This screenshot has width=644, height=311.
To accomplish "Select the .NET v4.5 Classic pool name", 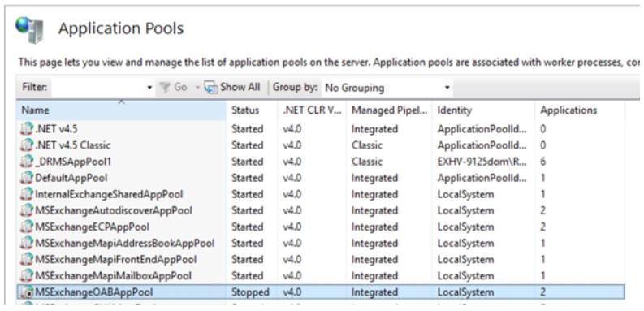I will click(x=73, y=145).
